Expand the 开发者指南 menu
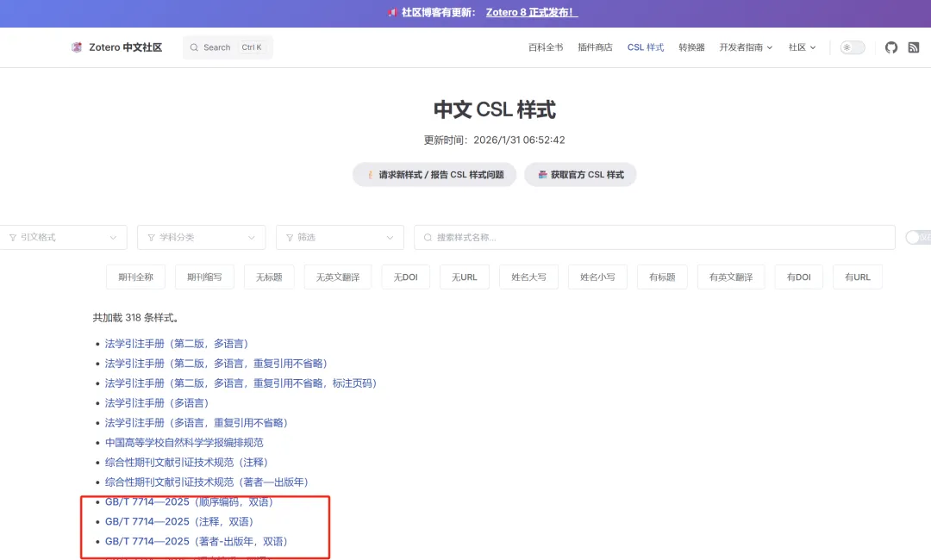The image size is (931, 560). 746,47
